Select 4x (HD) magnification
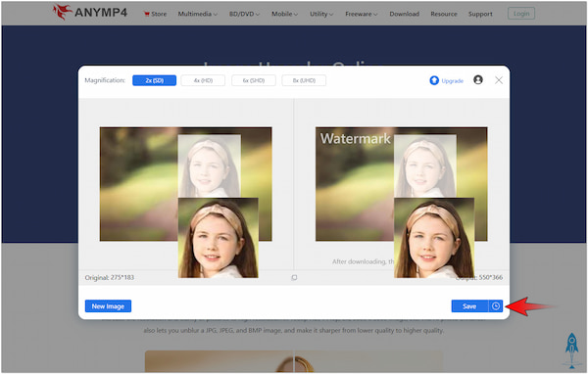Image resolution: width=588 pixels, height=374 pixels. [203, 80]
